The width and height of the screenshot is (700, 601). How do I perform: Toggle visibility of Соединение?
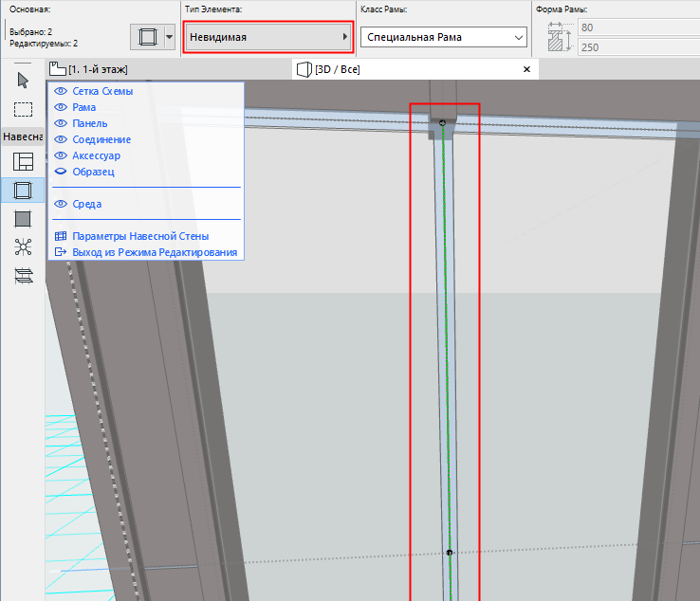[61, 139]
